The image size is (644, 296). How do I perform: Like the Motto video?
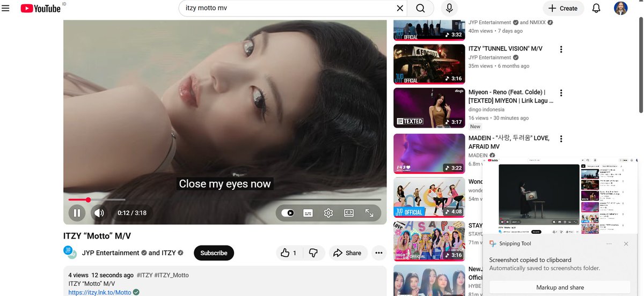[x=289, y=253]
